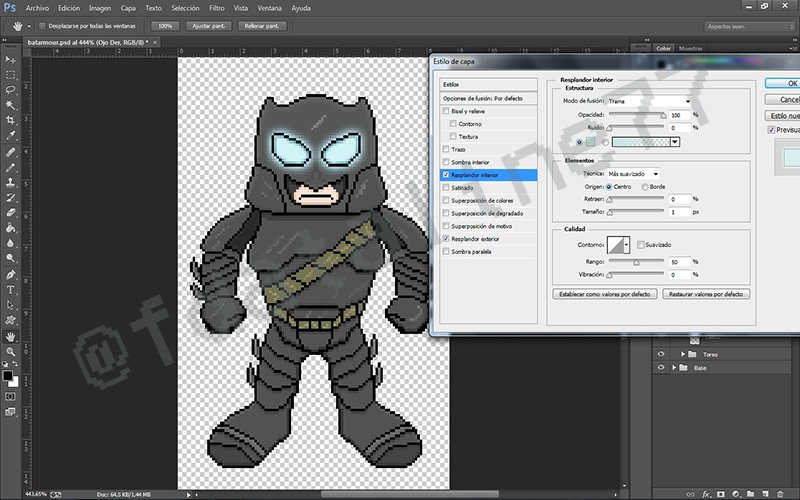Select the Move tool
Viewport: 800px width, 500px height.
point(10,60)
